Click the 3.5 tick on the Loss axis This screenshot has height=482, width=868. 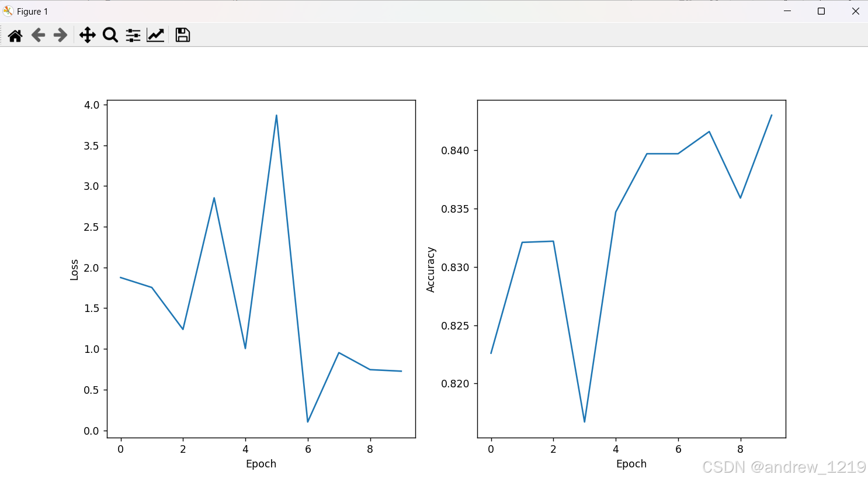click(x=92, y=146)
